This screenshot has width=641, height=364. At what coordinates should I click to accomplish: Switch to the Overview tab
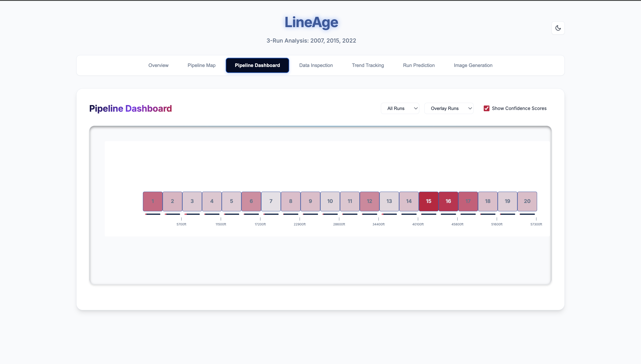[x=158, y=65]
